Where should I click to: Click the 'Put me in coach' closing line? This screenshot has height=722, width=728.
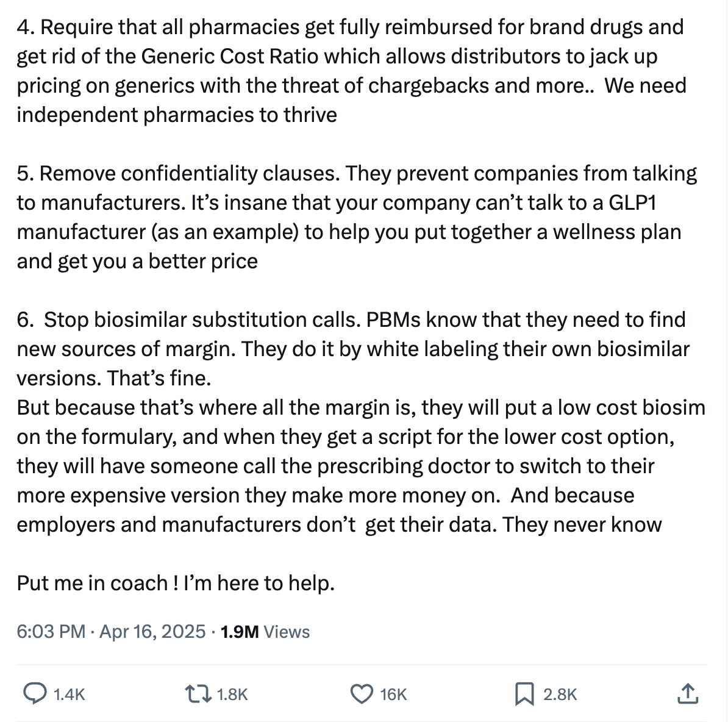(176, 583)
